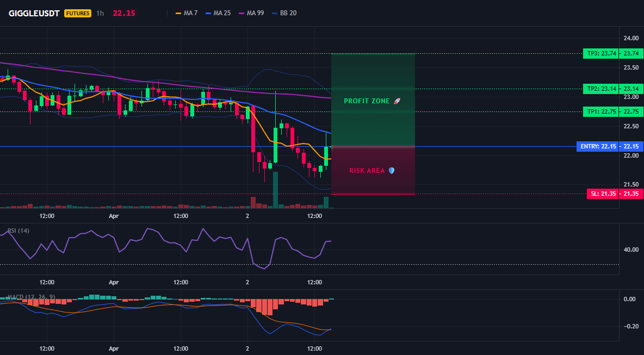Click the SL: 21.35 stop loss label
Screen dimensions: 644x355
pyautogui.click(x=602, y=194)
